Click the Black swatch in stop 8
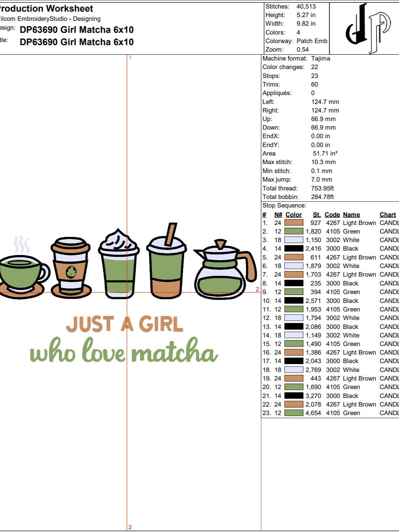 pyautogui.click(x=294, y=283)
